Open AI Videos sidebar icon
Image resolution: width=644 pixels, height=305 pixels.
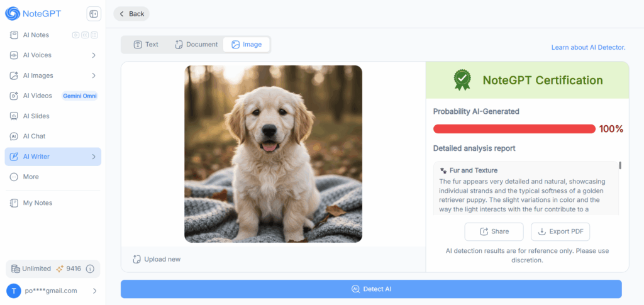click(x=14, y=96)
